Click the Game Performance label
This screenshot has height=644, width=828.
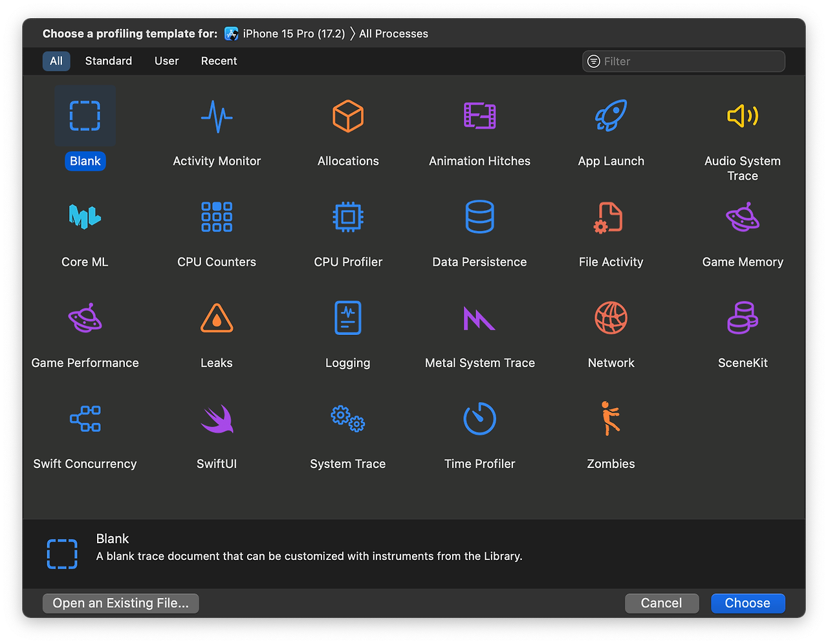pyautogui.click(x=85, y=363)
